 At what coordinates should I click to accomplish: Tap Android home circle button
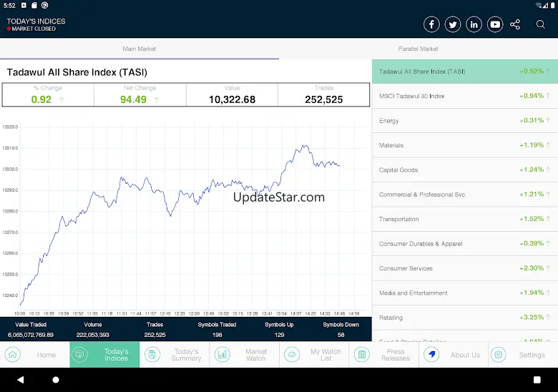coord(56,380)
